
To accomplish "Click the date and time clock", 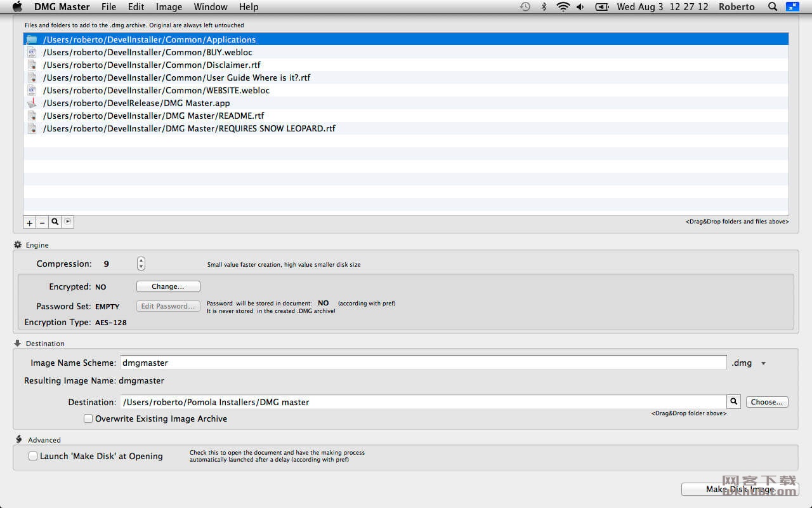I will coord(662,7).
